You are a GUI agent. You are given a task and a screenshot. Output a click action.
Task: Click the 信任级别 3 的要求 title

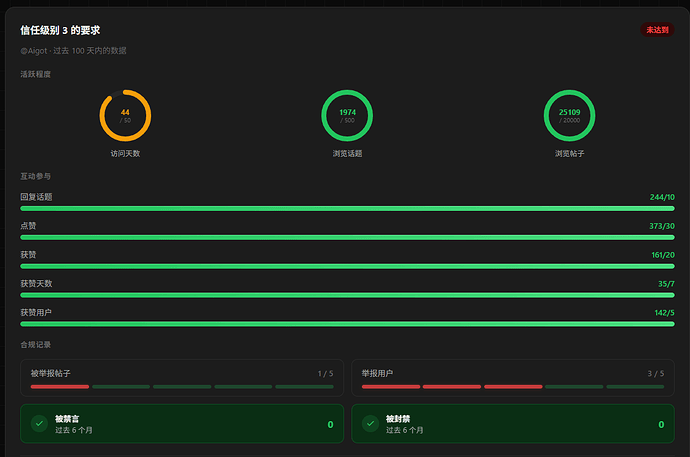[60, 30]
